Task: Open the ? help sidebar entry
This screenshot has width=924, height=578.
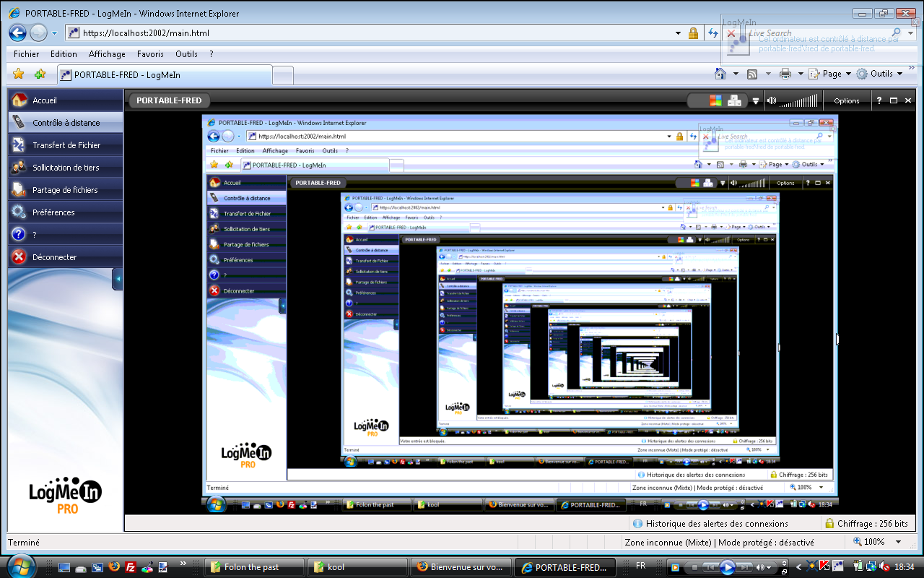Action: pos(66,234)
